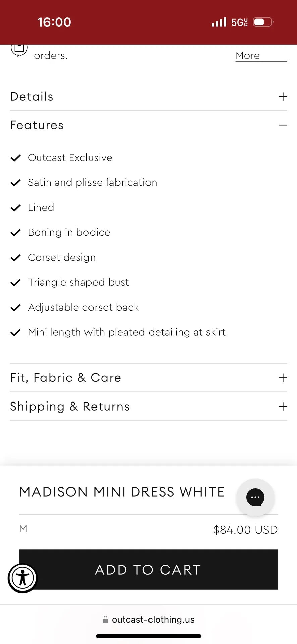Click the checkmark beside Outcast Exclusive
Viewport: 297px width, 644px height.
[16, 158]
